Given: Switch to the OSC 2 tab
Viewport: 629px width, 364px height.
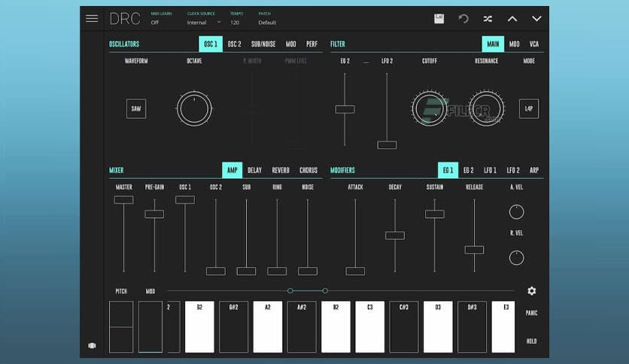Looking at the screenshot, I should [235, 44].
